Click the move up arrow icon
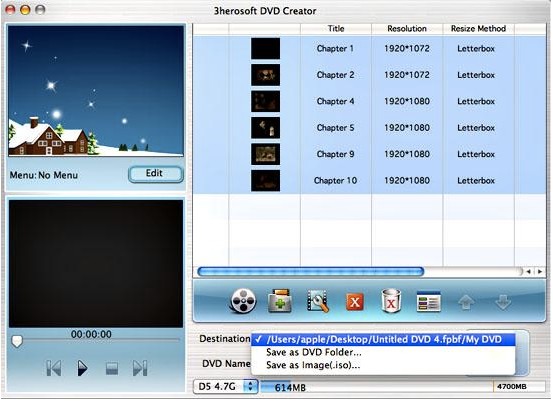Screen dimensions: 553x401 click(466, 302)
